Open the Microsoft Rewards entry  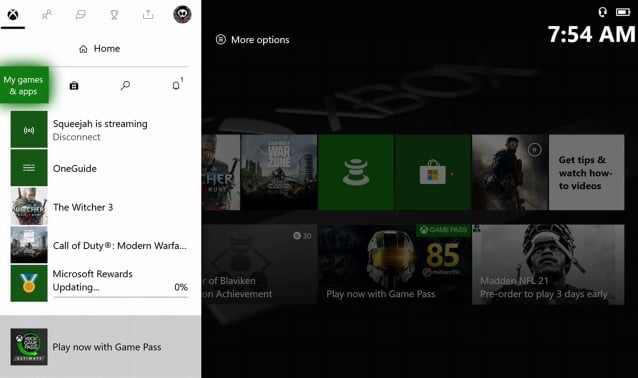pos(100,283)
